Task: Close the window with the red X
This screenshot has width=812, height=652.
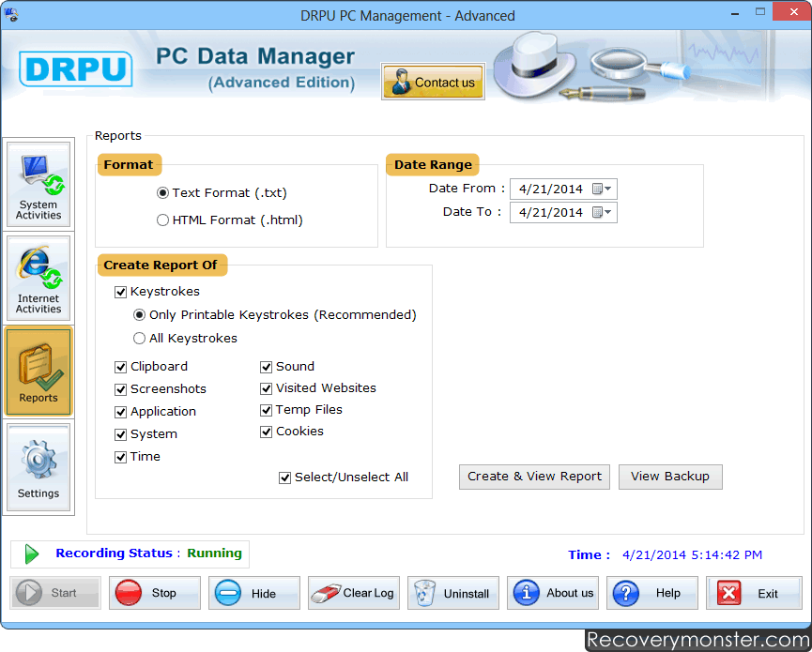Action: click(x=793, y=11)
